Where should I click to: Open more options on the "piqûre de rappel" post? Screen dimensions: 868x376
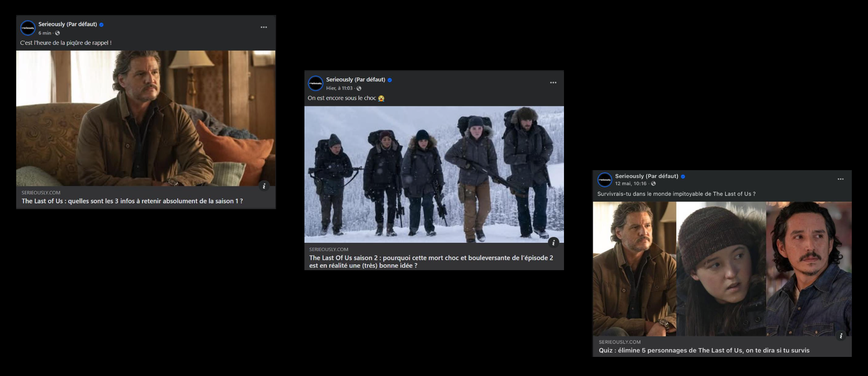[x=264, y=27]
